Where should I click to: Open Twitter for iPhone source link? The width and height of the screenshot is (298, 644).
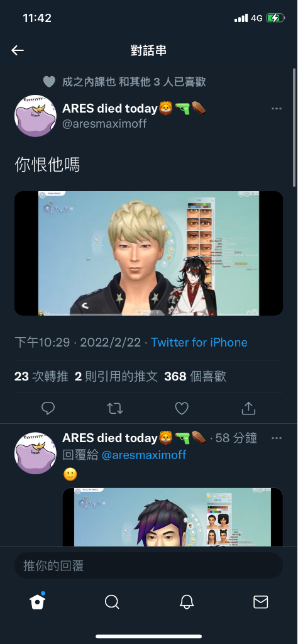pos(199,342)
